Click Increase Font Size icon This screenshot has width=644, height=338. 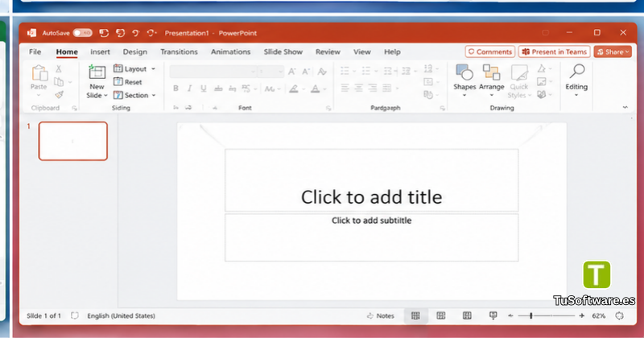pos(291,72)
